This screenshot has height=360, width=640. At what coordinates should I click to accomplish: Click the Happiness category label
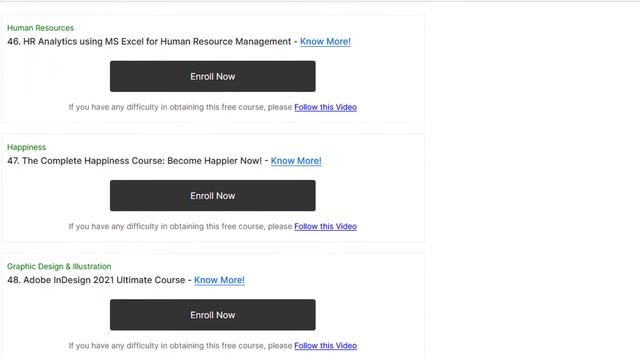click(x=27, y=147)
